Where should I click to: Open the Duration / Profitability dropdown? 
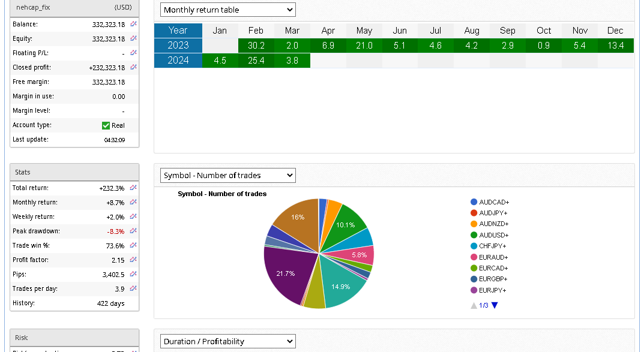tap(228, 341)
